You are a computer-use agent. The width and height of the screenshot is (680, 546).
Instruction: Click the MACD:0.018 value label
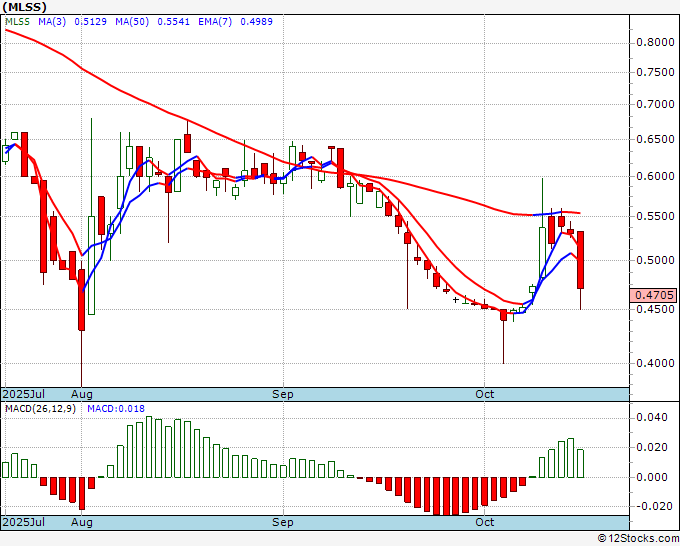click(x=116, y=409)
